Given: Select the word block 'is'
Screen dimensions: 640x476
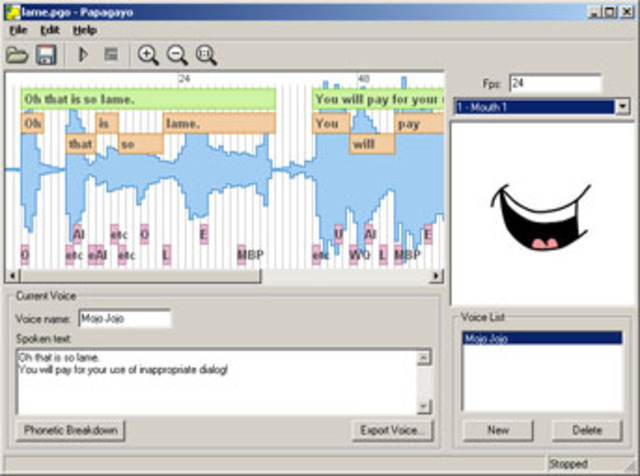Looking at the screenshot, I should 107,123.
